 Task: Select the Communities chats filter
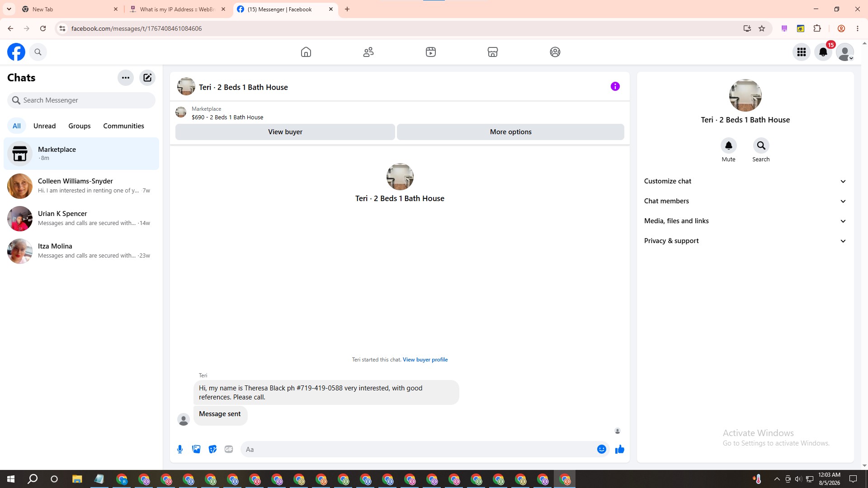click(123, 126)
